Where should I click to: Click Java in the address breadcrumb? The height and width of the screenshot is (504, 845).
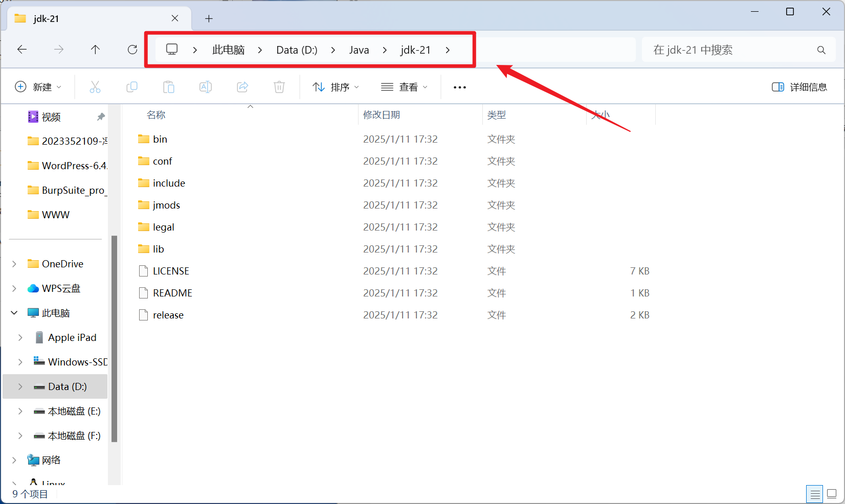(x=359, y=50)
